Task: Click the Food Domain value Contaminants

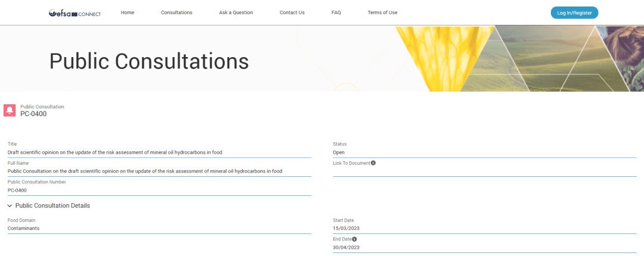Action: click(23, 228)
